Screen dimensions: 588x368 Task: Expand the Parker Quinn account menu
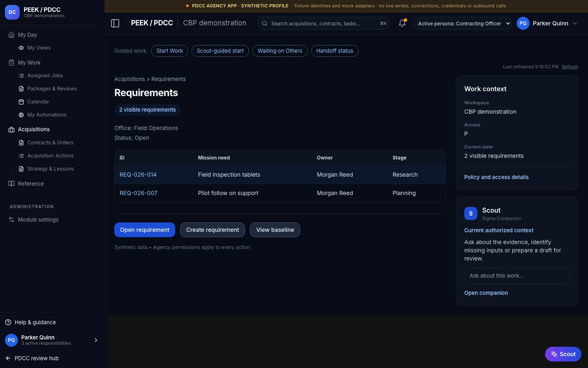547,23
